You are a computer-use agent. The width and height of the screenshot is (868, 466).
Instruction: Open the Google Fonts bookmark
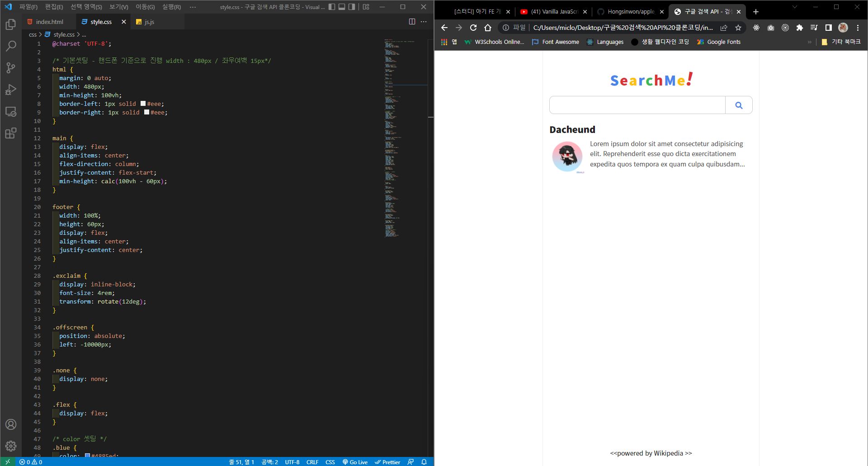(x=719, y=42)
